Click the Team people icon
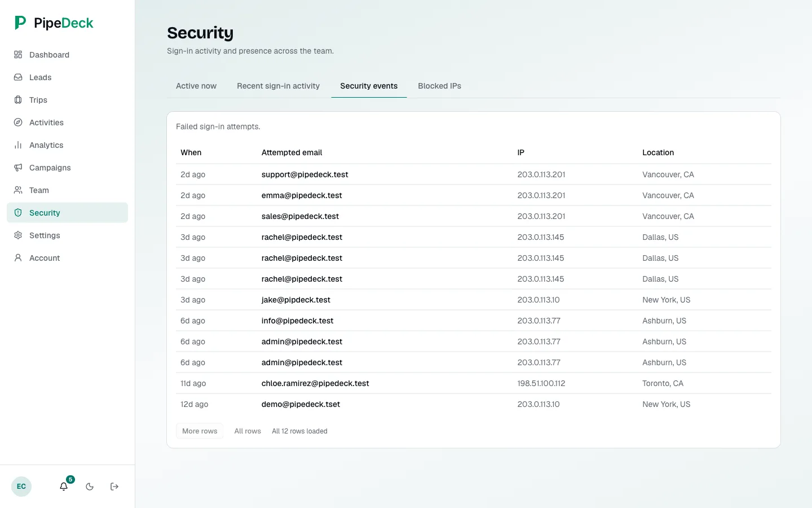 pyautogui.click(x=18, y=190)
